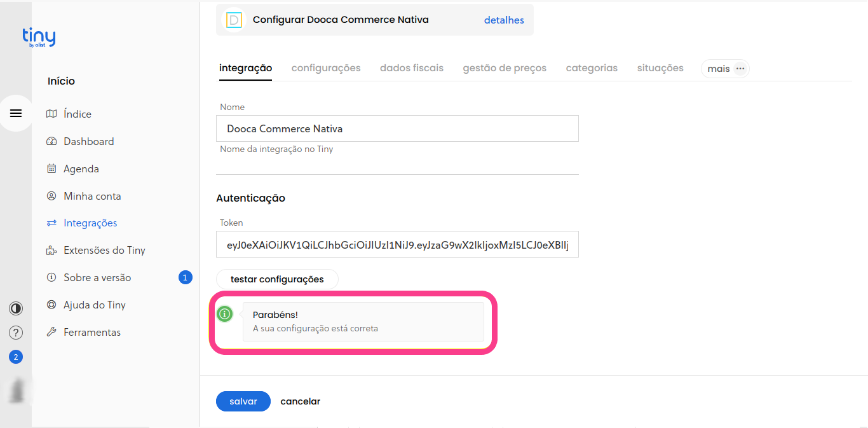Select the situações tab
The image size is (868, 428).
click(x=660, y=68)
